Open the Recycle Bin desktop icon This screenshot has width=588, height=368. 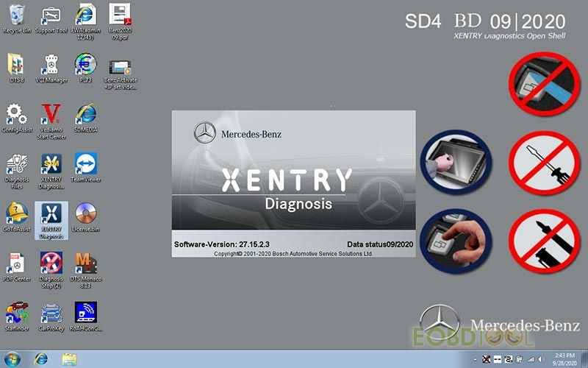pyautogui.click(x=17, y=20)
